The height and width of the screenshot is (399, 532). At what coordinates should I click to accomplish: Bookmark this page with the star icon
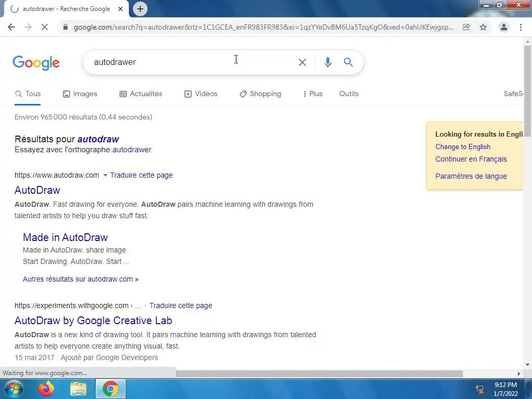[483, 27]
